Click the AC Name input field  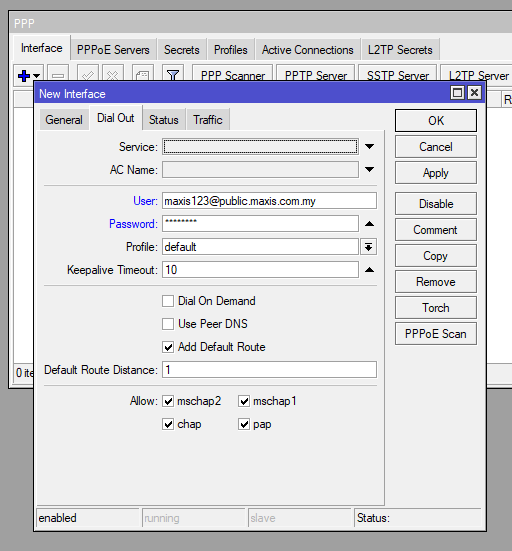click(x=260, y=170)
